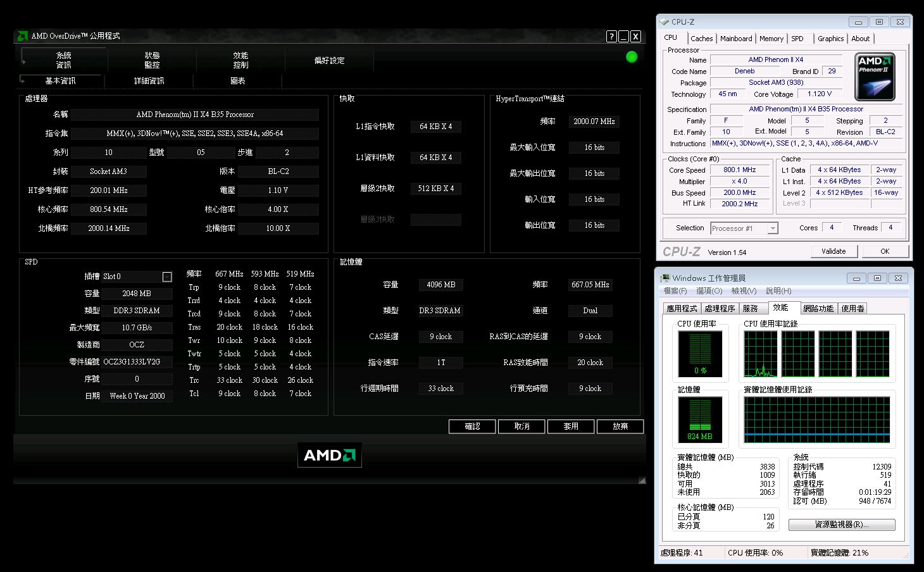Click the 512 KB X 4 level 2 cache value
Screen dimensions: 924x572
[435, 189]
